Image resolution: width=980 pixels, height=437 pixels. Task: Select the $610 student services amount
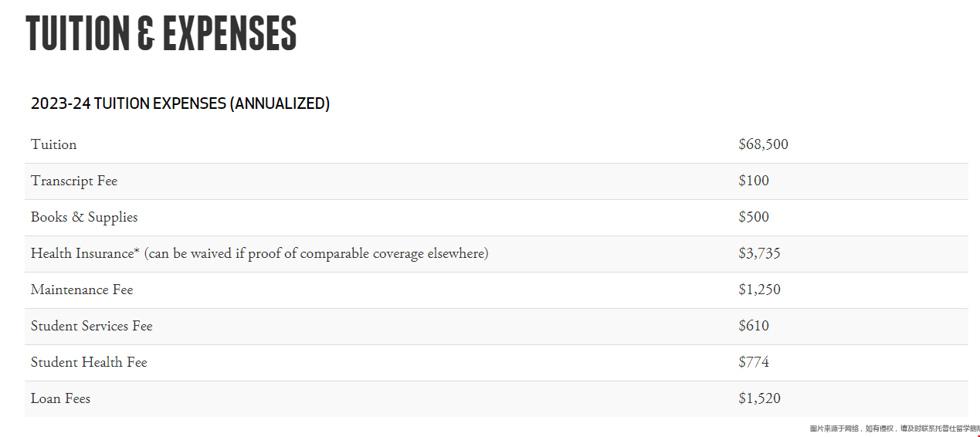(x=754, y=326)
